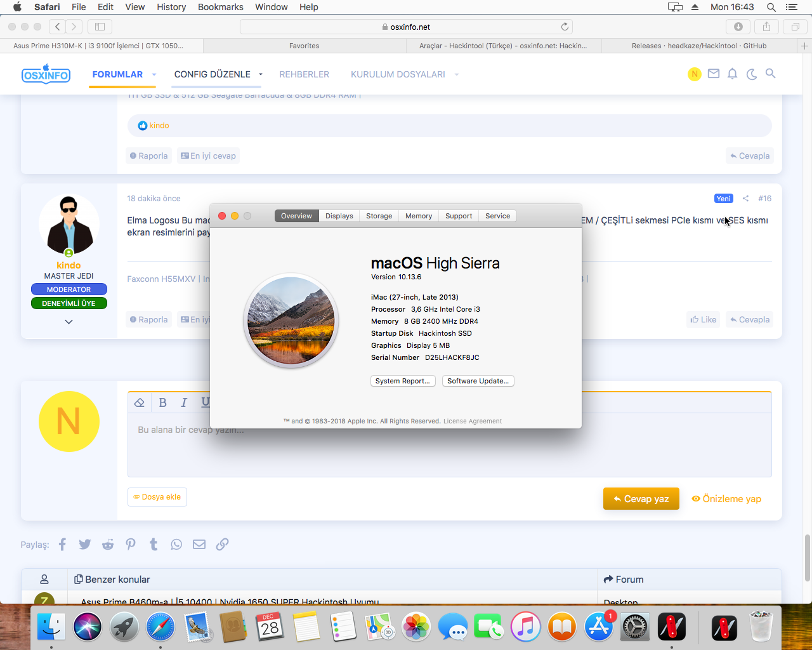Expand the KURULUM DOSYALARI dropdown arrow
The height and width of the screenshot is (650, 812).
click(457, 75)
